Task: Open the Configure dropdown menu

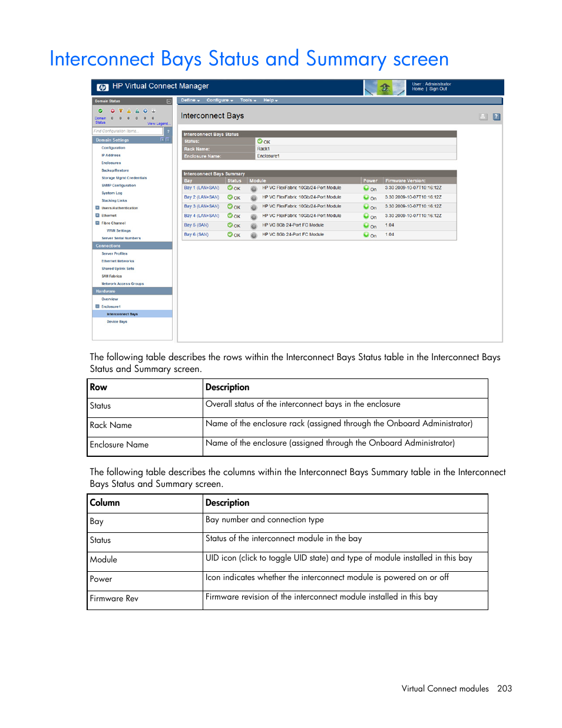Action: pos(220,100)
